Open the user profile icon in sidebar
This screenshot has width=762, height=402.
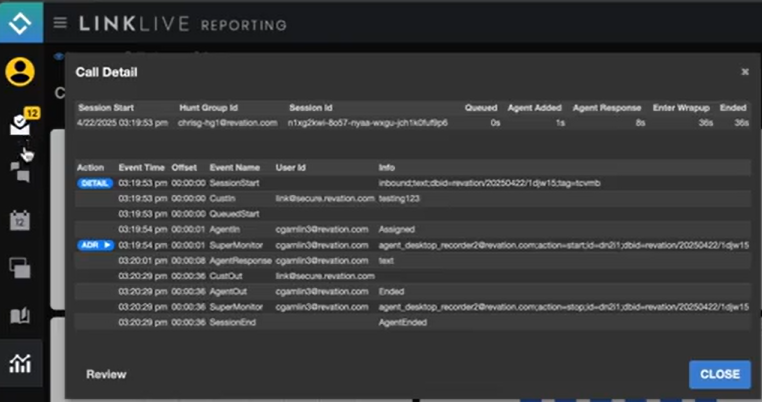[20, 72]
